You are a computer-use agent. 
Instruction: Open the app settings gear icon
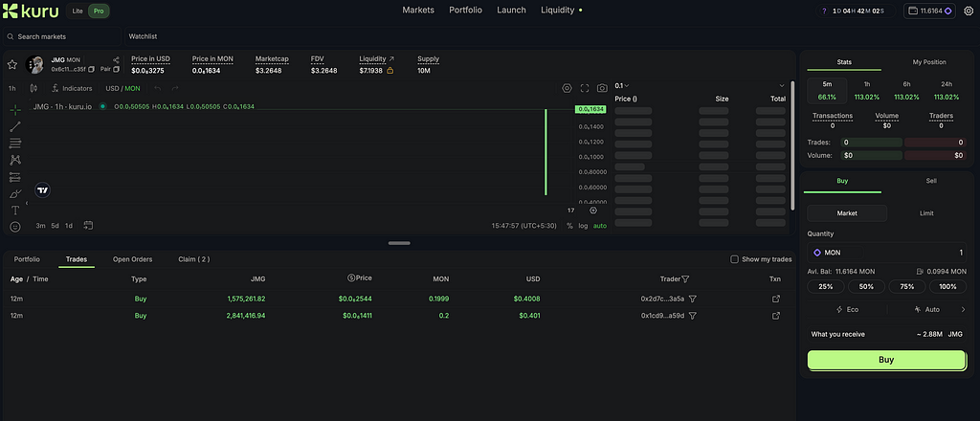[969, 11]
